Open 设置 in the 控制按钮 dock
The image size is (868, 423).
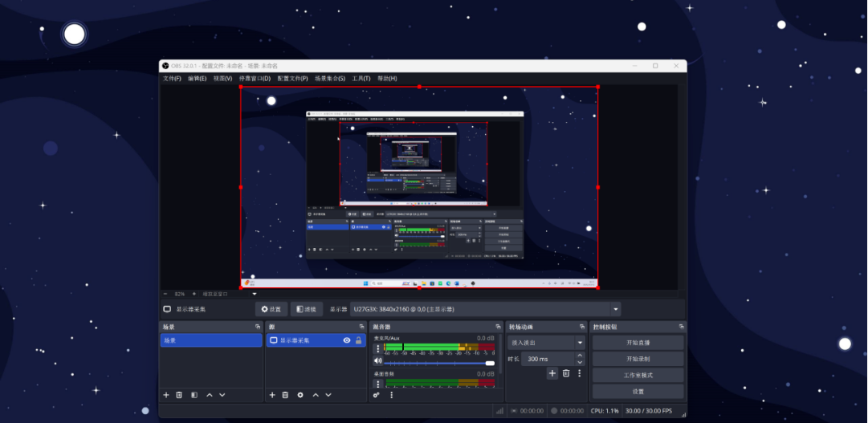(638, 392)
